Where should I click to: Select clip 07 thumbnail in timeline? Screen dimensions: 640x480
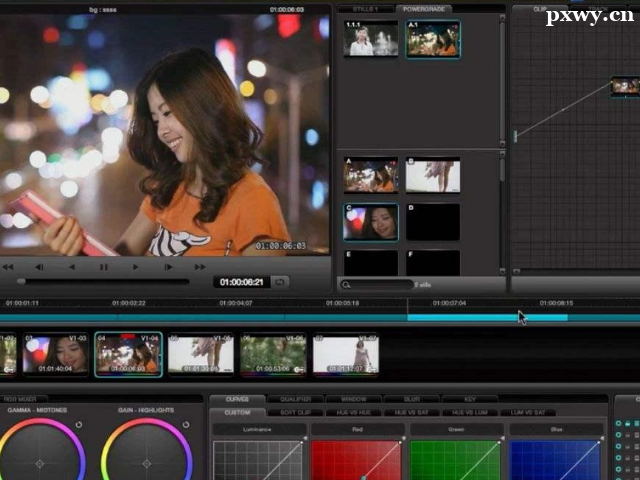pos(346,354)
